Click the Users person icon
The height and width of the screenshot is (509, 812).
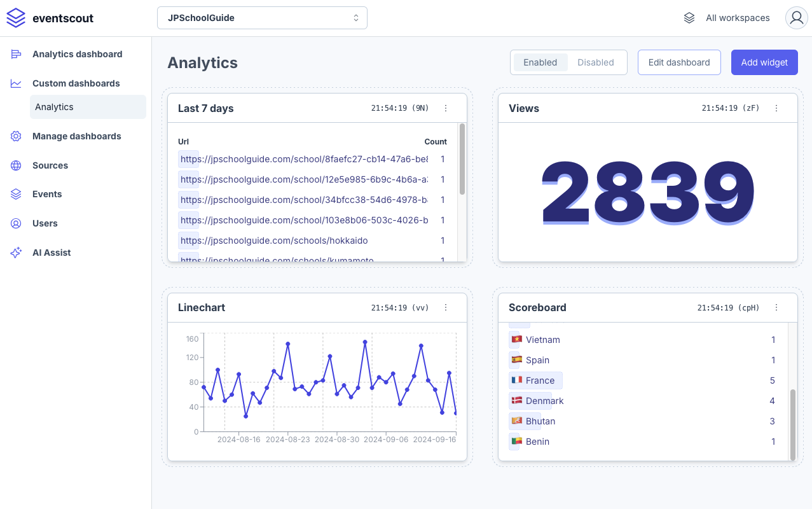click(16, 223)
